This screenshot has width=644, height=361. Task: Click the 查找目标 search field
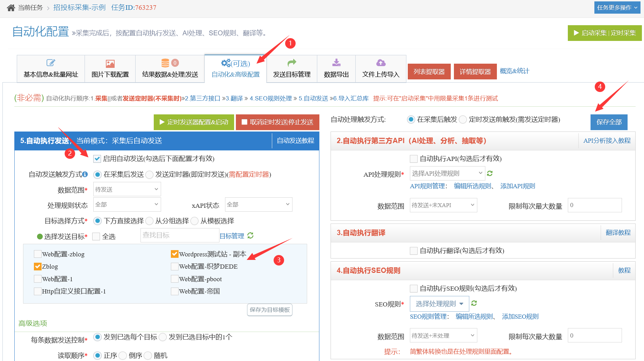pyautogui.click(x=179, y=235)
